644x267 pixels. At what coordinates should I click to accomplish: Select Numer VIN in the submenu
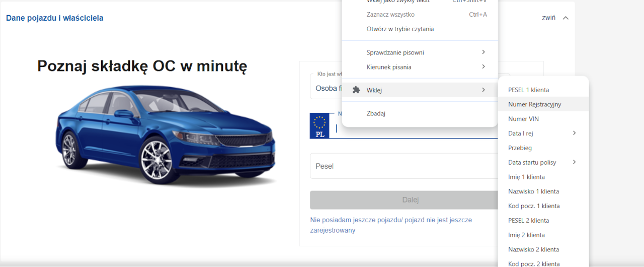coord(523,119)
